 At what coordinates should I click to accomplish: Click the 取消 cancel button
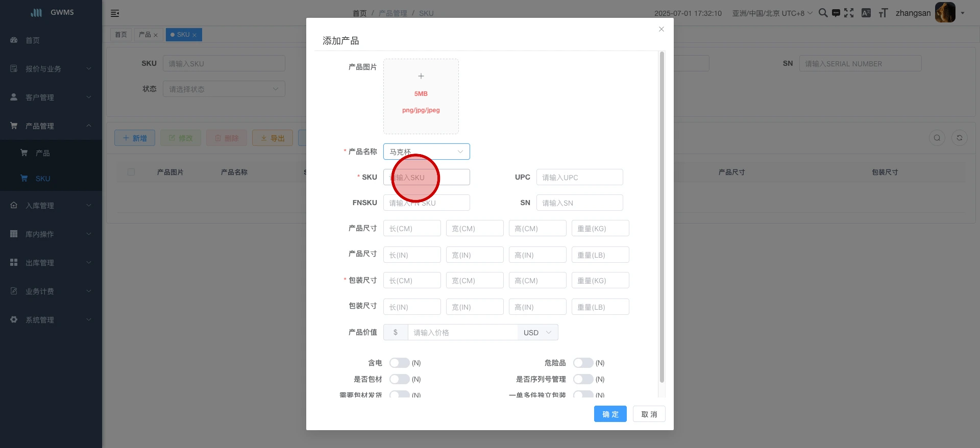tap(649, 414)
